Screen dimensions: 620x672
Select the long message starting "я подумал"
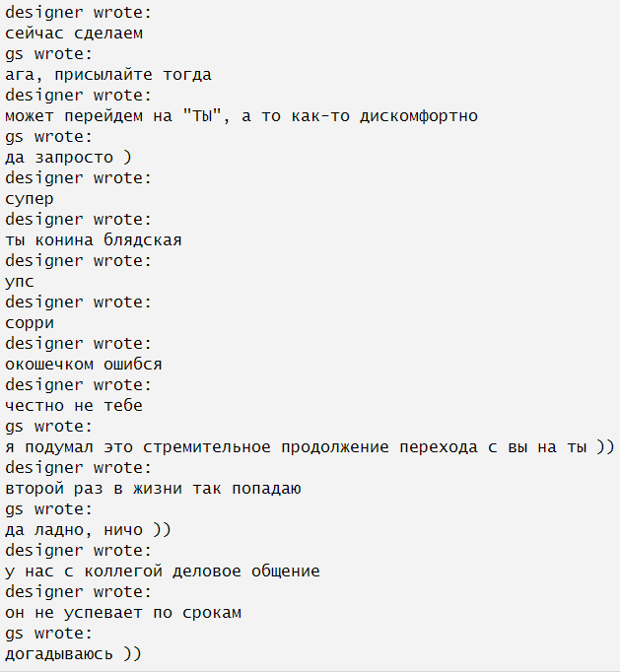(310, 447)
